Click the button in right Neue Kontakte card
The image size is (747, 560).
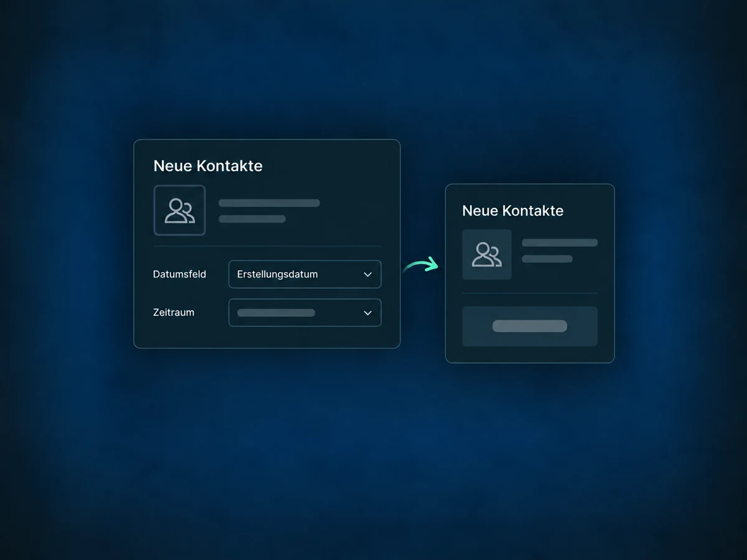530,326
